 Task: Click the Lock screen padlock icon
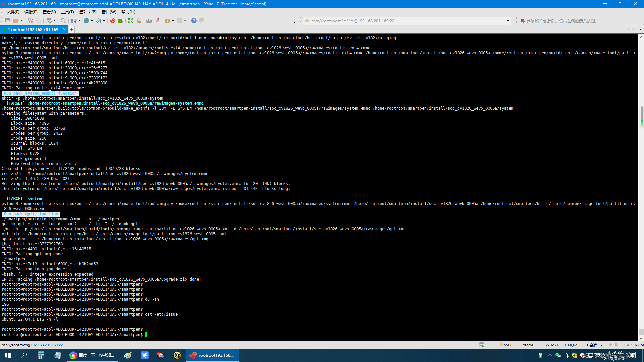[x=139, y=21]
